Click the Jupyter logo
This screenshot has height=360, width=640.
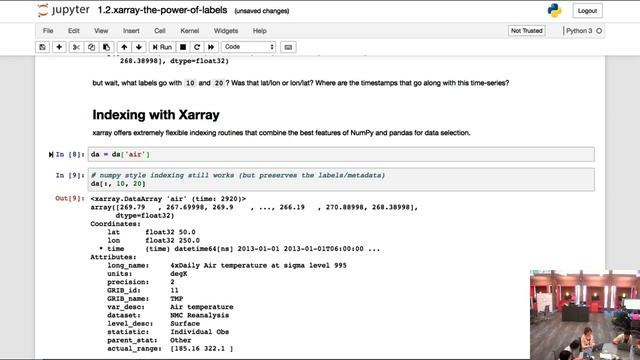[x=64, y=10]
